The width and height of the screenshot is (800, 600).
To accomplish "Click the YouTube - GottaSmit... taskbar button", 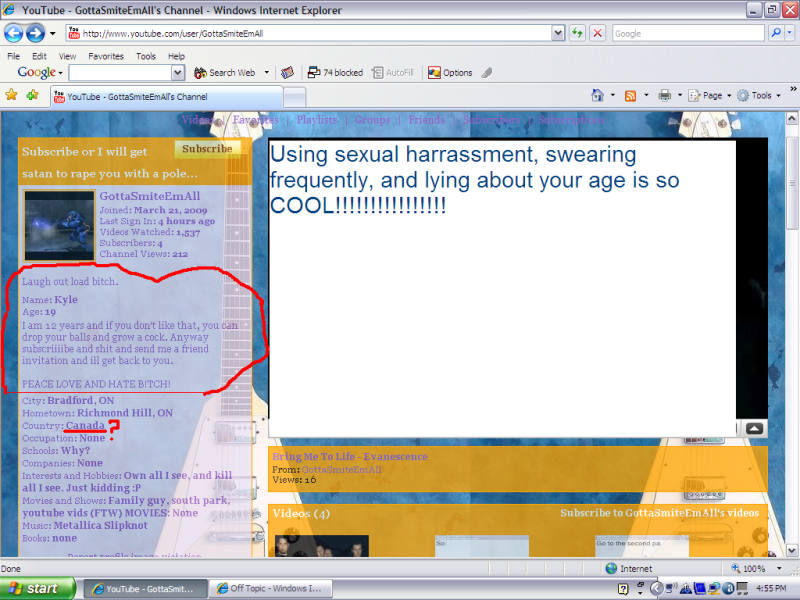I will tap(145, 588).
